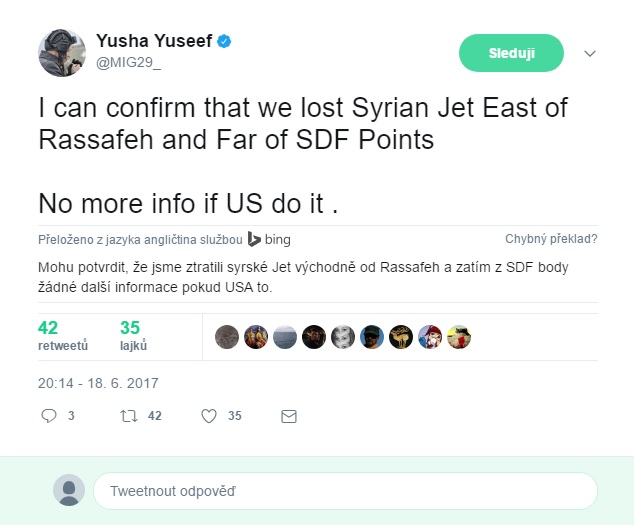Click the Bing logo icon
The width and height of the screenshot is (634, 525).
(x=256, y=239)
